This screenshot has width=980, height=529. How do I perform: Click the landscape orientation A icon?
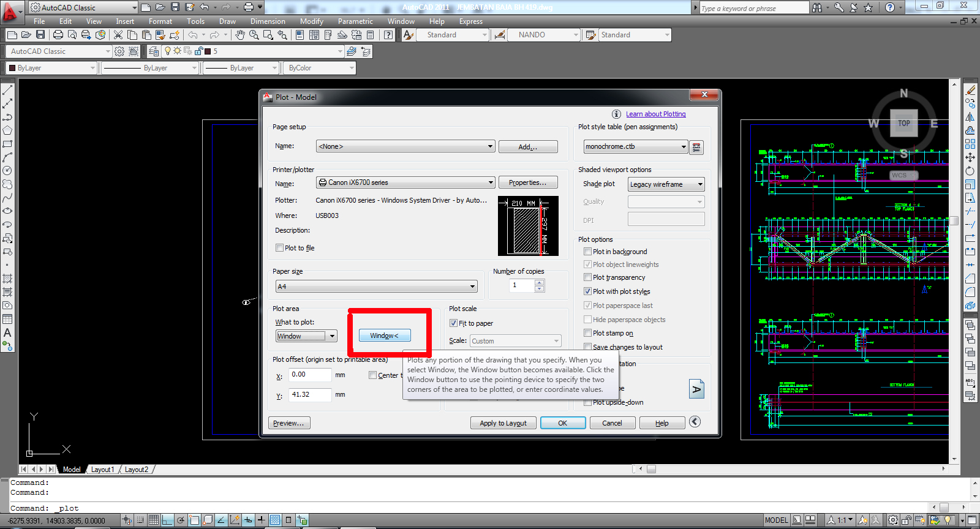tap(697, 389)
